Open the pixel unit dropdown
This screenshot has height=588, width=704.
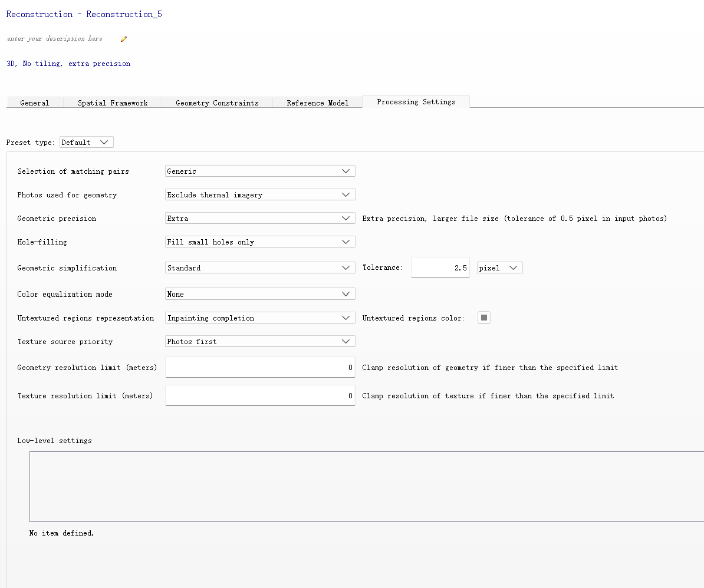[500, 267]
